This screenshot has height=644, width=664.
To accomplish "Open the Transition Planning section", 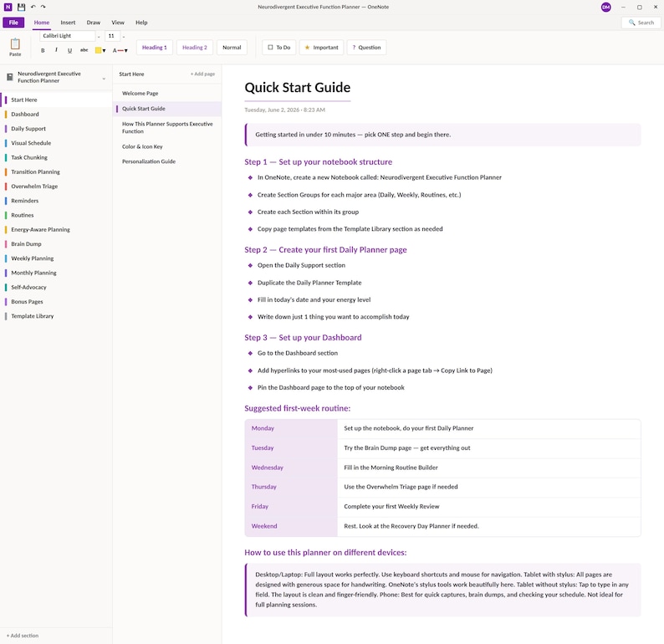I will tap(56, 172).
